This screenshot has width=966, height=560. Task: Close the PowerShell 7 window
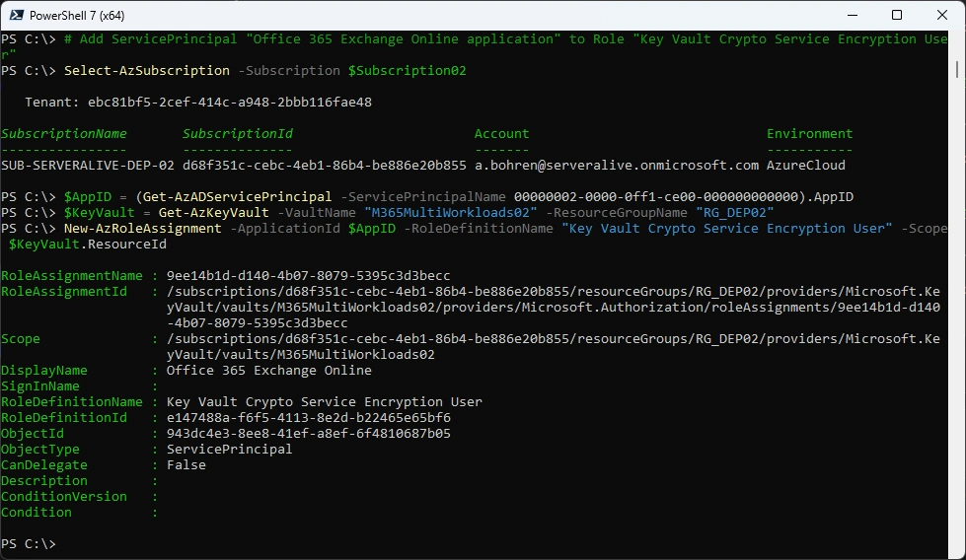click(942, 15)
